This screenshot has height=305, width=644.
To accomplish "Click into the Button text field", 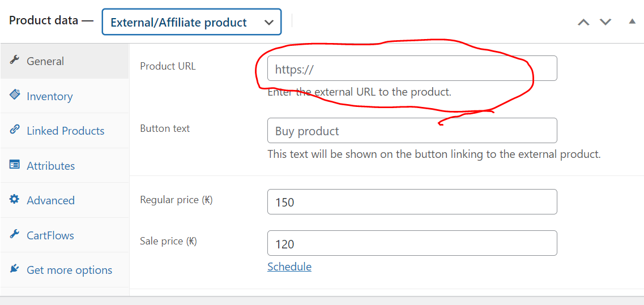I will coord(412,131).
